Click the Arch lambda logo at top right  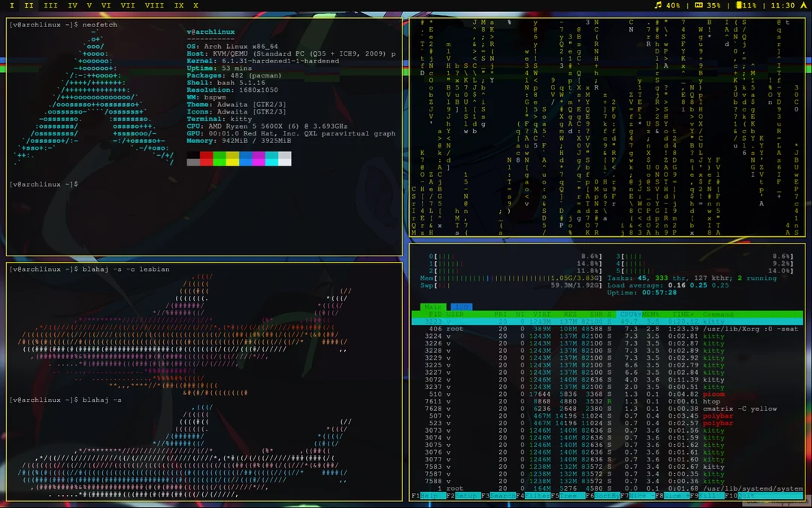coord(803,6)
